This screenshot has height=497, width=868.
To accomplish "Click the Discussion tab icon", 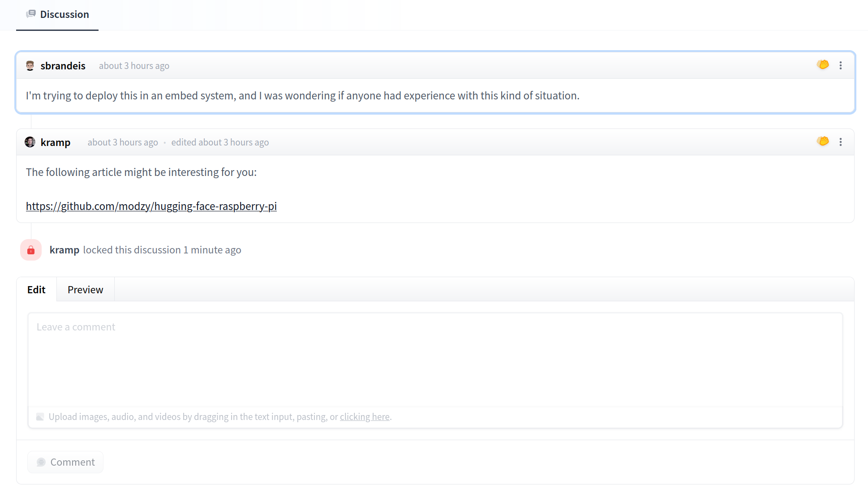I will tap(31, 14).
